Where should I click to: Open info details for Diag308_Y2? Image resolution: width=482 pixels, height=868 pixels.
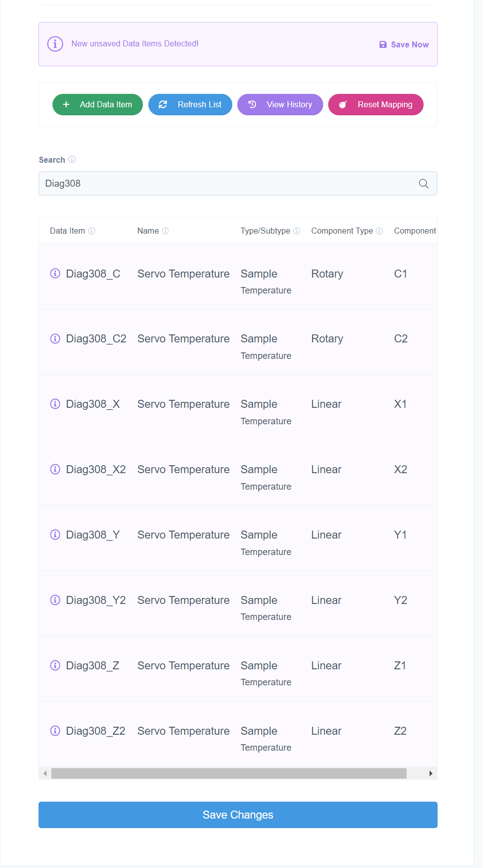coord(55,600)
